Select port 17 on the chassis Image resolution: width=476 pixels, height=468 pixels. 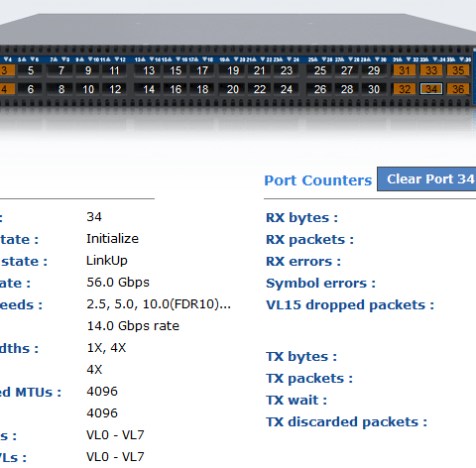202,70
